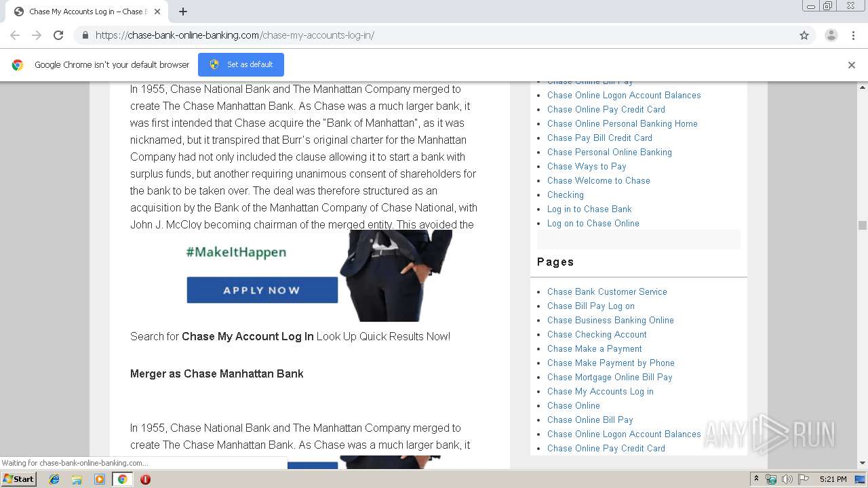Open the red stop-sign taskbar app

pyautogui.click(x=145, y=479)
